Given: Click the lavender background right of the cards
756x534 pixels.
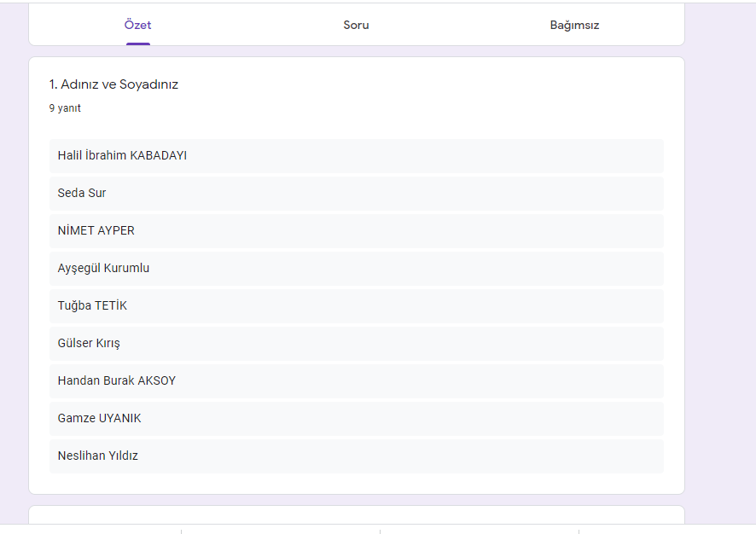Looking at the screenshot, I should 719,256.
